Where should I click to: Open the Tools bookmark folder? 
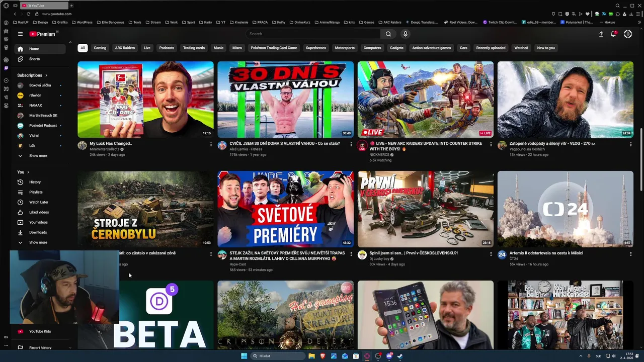pos(134,22)
